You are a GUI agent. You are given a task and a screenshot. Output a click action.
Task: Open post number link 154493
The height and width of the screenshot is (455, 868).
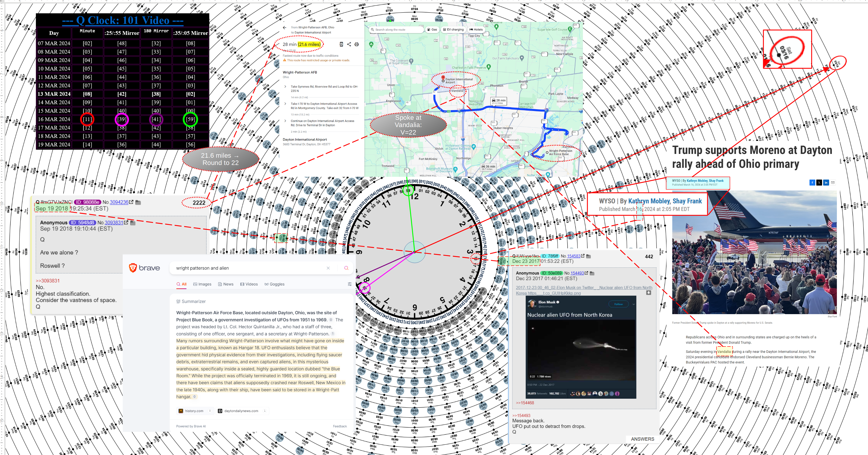tap(577, 273)
